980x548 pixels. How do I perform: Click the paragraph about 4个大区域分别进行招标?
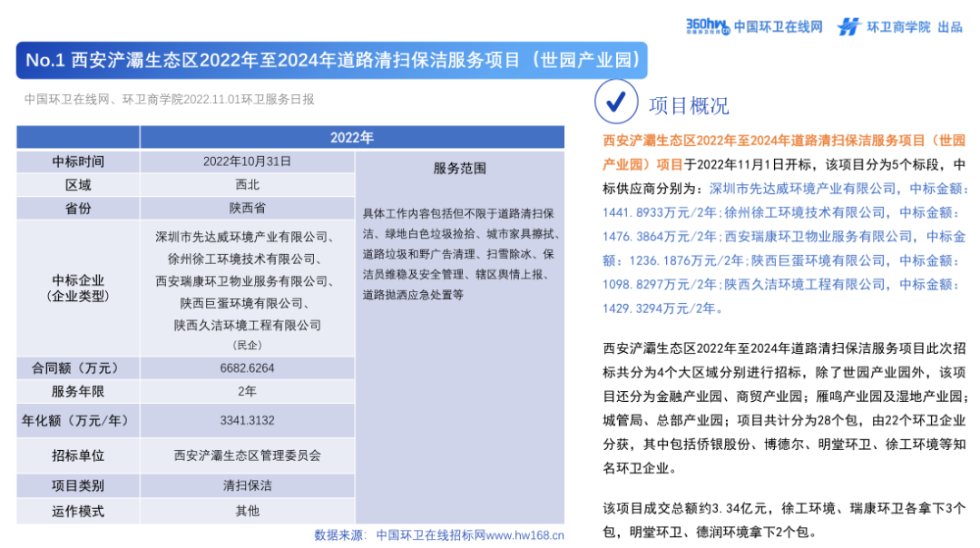[785, 408]
